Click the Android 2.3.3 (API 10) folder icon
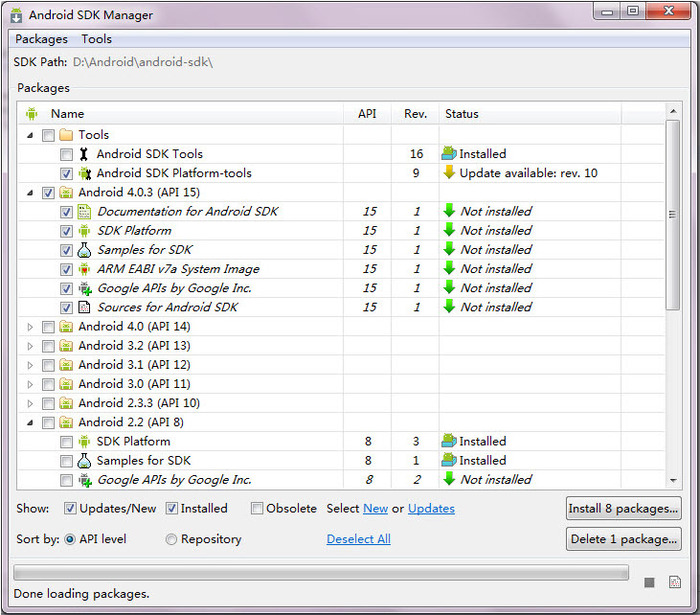 66,403
